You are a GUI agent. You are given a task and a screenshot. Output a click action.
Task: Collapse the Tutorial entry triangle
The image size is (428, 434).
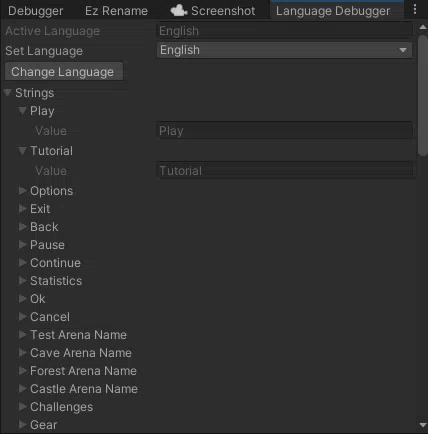[22, 151]
